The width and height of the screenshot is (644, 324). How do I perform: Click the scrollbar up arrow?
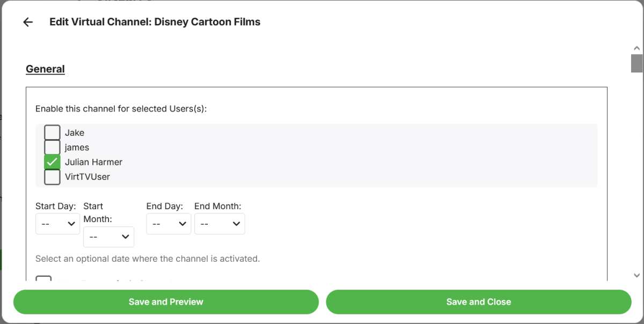pos(636,48)
